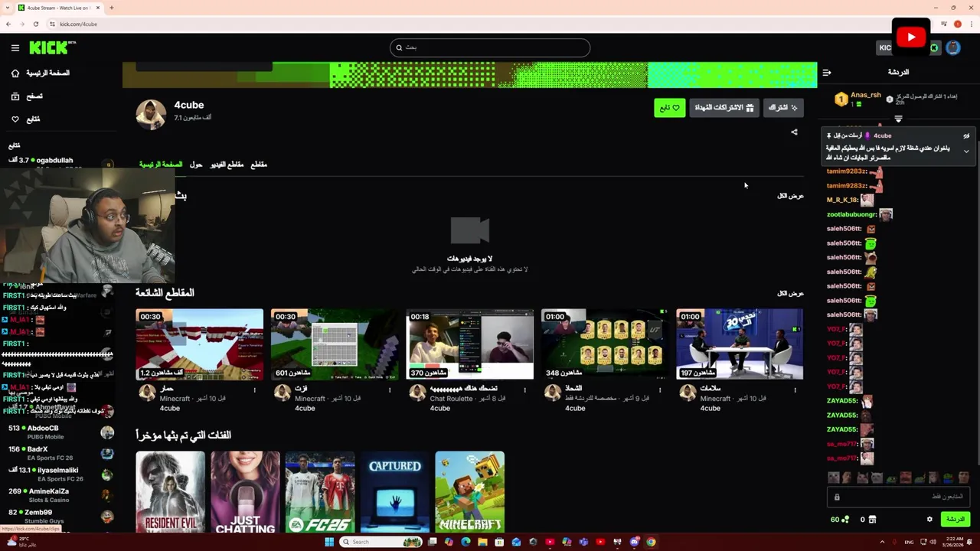Viewport: 980px width, 551px height.
Task: Click the search field at the top
Action: 490,47
